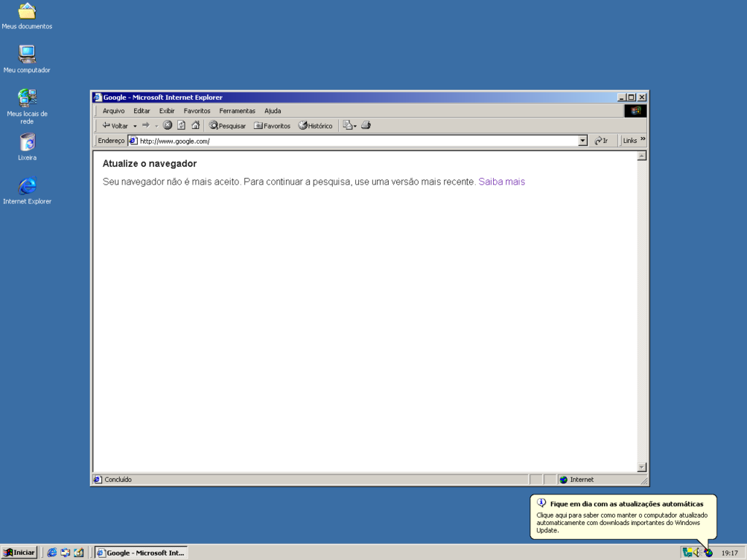Open the Histórico panel

pyautogui.click(x=315, y=125)
